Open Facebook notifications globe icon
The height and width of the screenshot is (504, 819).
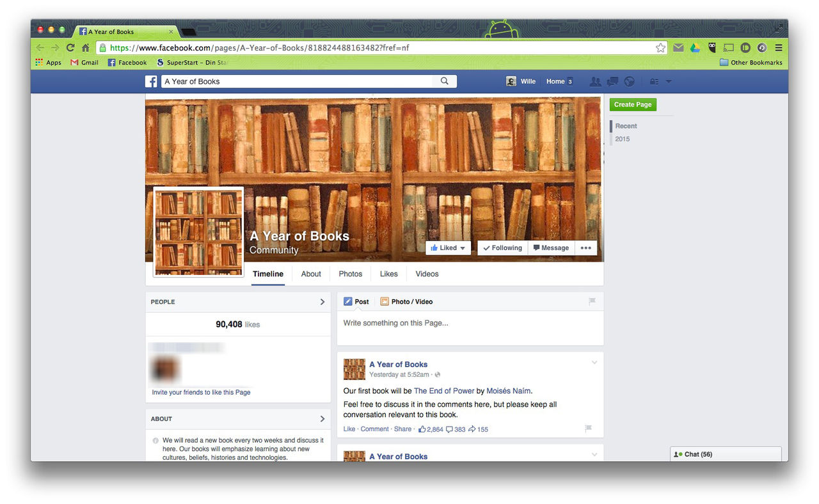click(629, 81)
